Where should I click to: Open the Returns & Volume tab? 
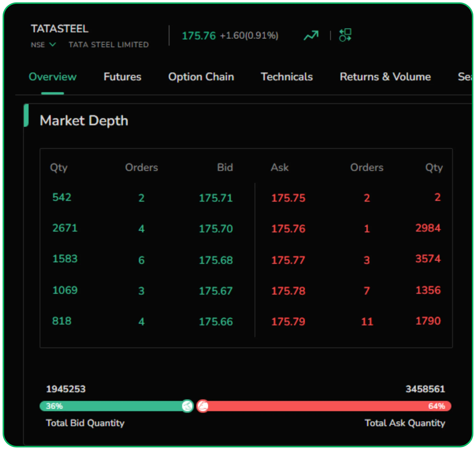[x=385, y=77]
